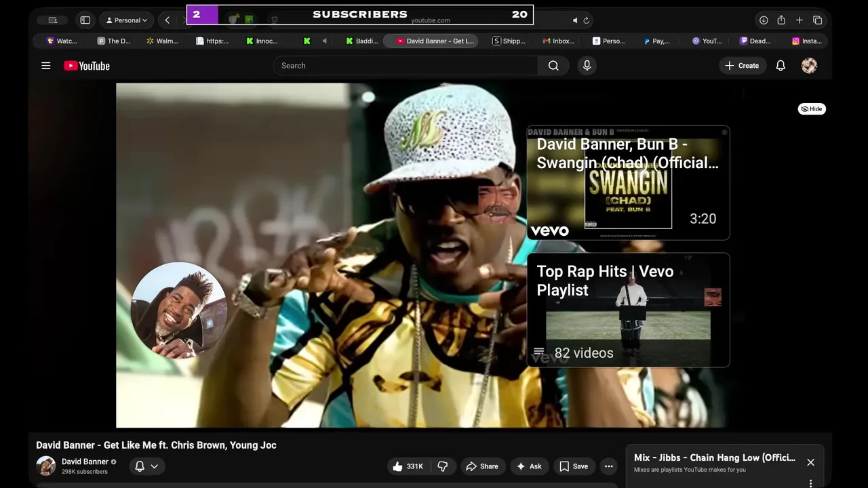Switch to the Walm... tab
The image size is (868, 488).
tap(163, 41)
